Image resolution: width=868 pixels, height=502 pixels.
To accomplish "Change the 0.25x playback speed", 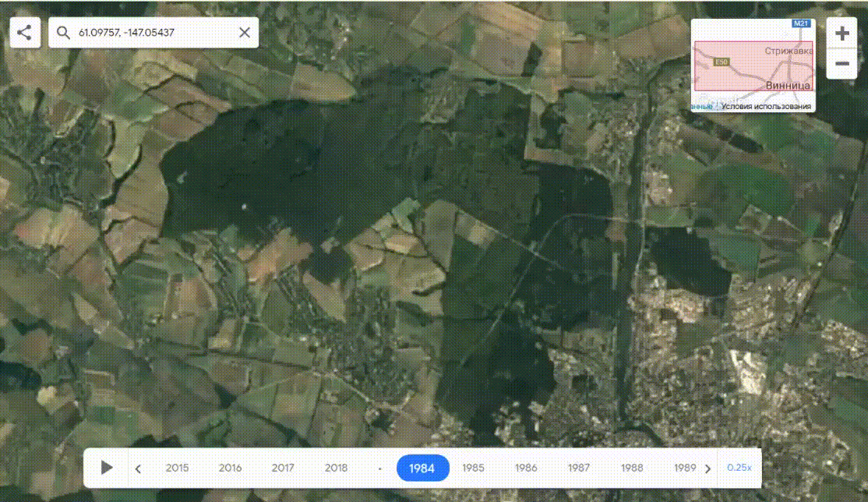I will pyautogui.click(x=739, y=468).
